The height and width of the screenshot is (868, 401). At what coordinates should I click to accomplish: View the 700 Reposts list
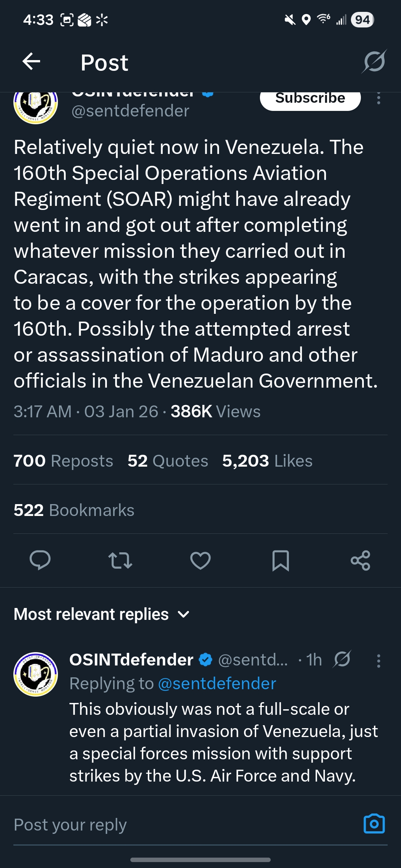pos(63,461)
